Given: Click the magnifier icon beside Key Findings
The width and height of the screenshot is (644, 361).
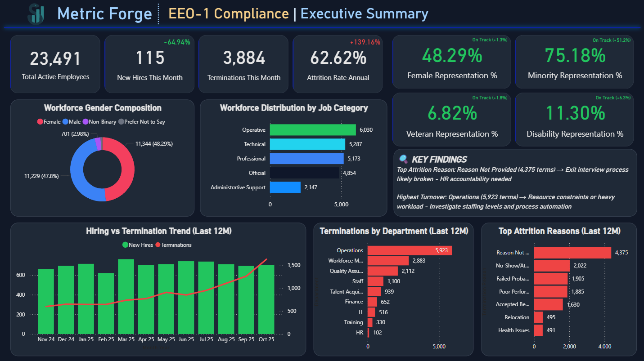Looking at the screenshot, I should coord(403,159).
